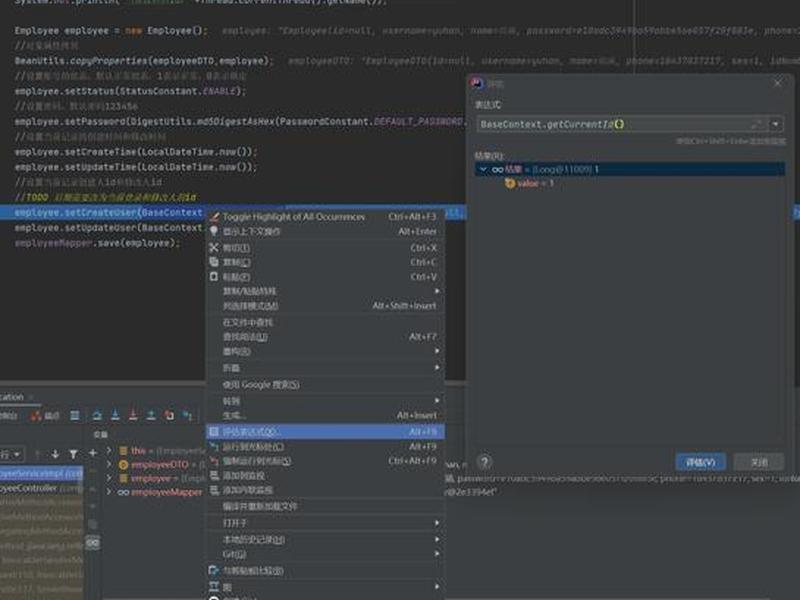This screenshot has height=600, width=800.
Task: Select Add Inline Watch menu entry
Action: point(325,490)
